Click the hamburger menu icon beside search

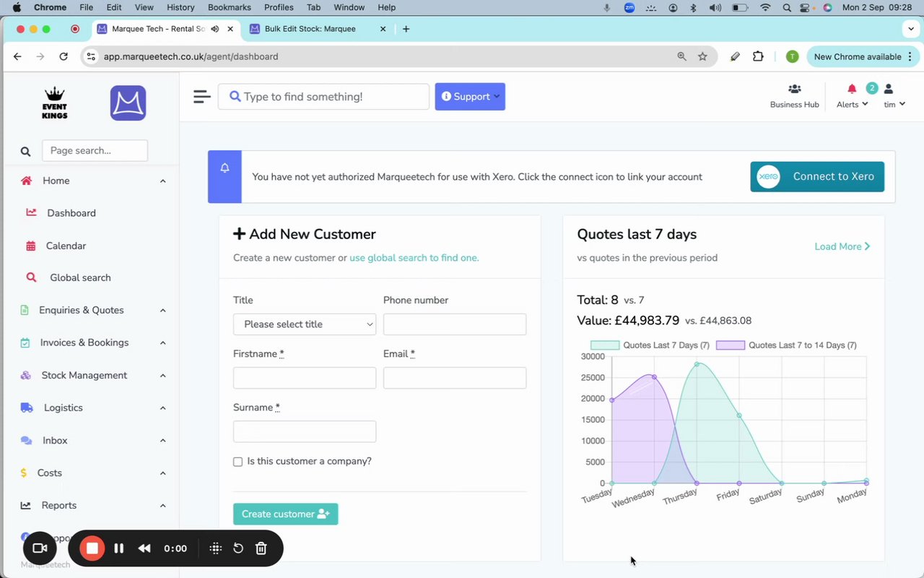tap(202, 97)
